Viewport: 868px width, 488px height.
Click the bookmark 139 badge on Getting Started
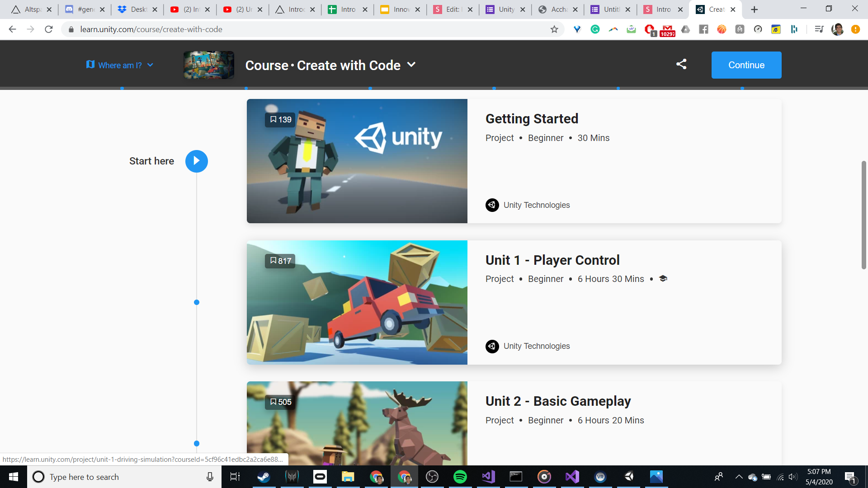point(280,120)
